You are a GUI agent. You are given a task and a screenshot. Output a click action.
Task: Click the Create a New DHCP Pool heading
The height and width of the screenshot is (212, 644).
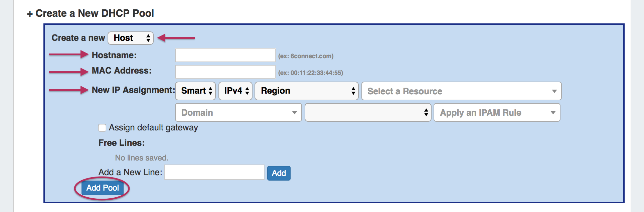click(95, 13)
